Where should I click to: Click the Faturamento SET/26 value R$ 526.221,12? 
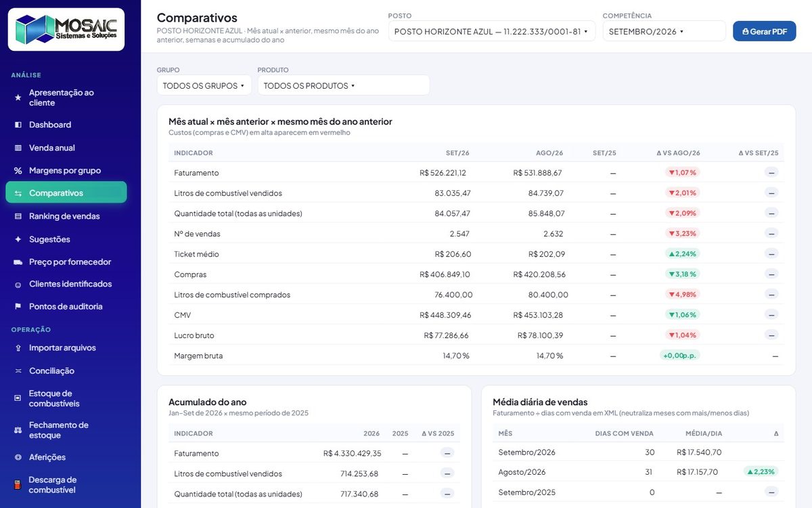tap(443, 173)
